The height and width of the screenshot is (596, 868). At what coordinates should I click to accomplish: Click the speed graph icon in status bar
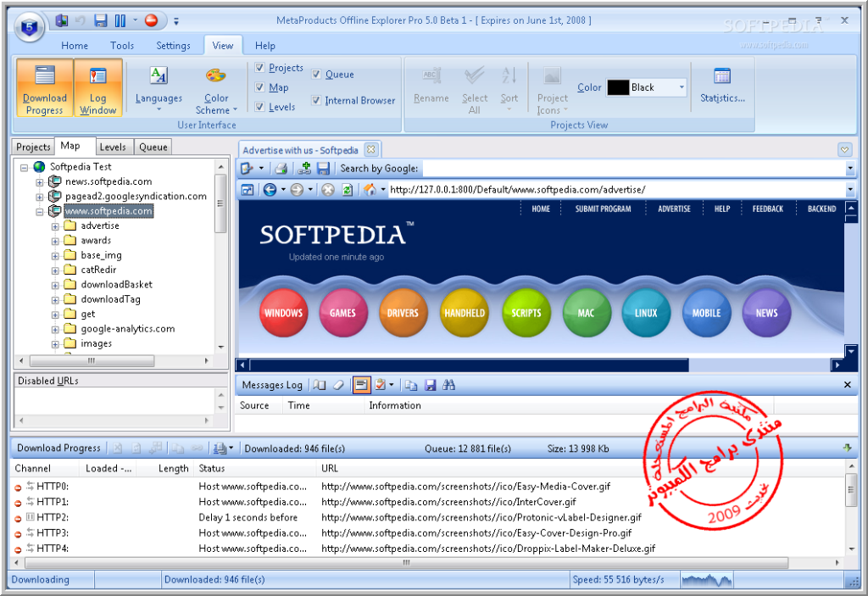point(706,580)
